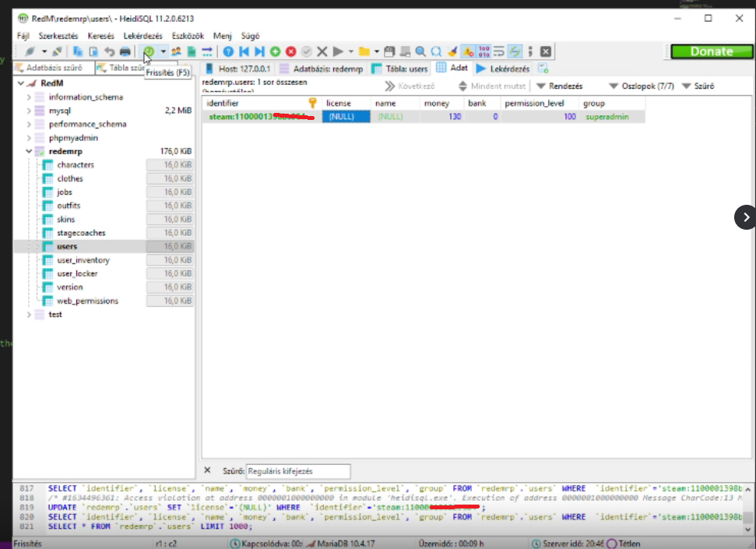Open the new query tab icon
This screenshot has height=549, width=756.
543,69
